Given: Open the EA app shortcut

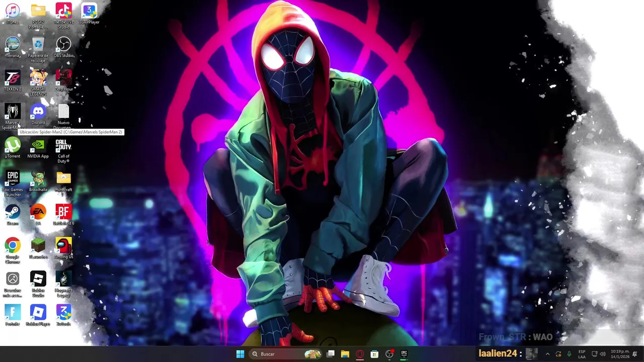Looking at the screenshot, I should [38, 215].
